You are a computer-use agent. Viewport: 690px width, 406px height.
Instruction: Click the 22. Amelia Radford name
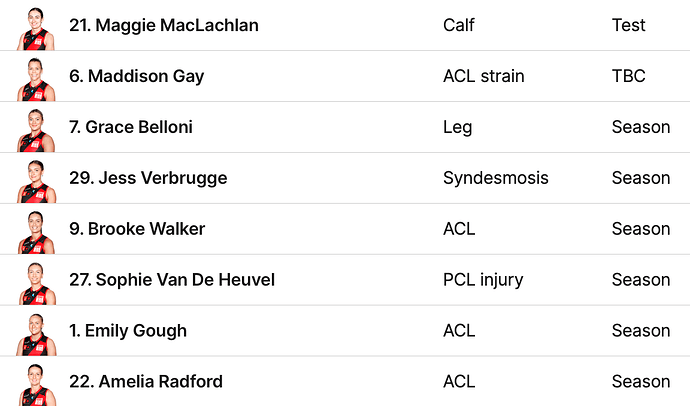pyautogui.click(x=146, y=382)
